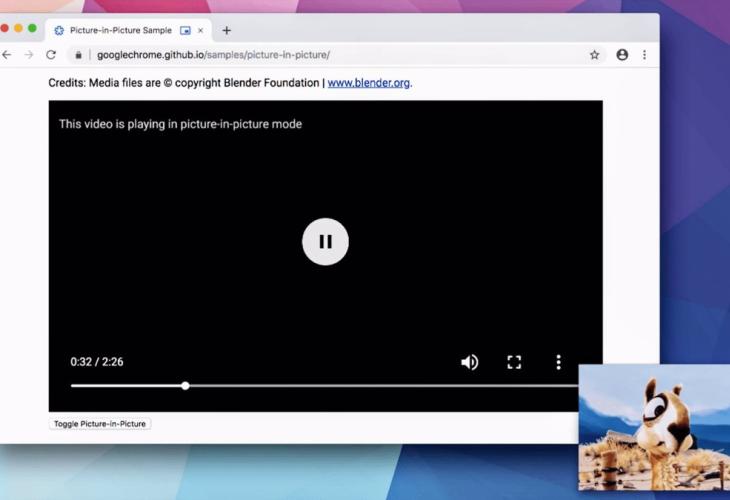Viewport: 730px width, 500px height.
Task: Click the browser forward arrow
Action: pos(29,55)
